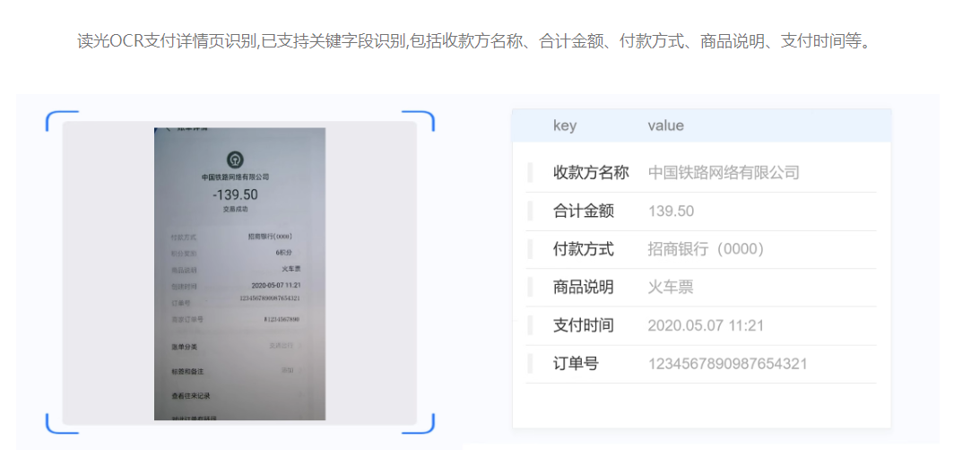The width and height of the screenshot is (980, 475).
Task: Click the -139.50 amount in receipt image
Action: 236,195
